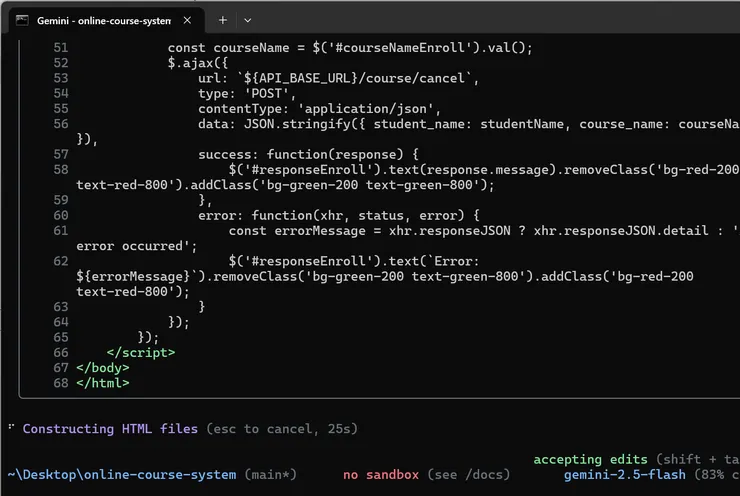Click the 'Constructing HTML files' status text

point(110,429)
